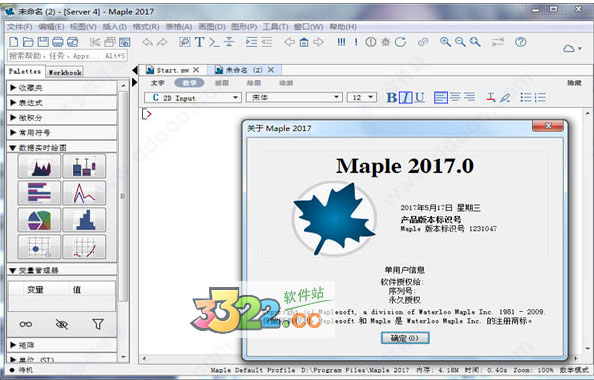
Task: Select 文字 text mode
Action: tap(158, 83)
